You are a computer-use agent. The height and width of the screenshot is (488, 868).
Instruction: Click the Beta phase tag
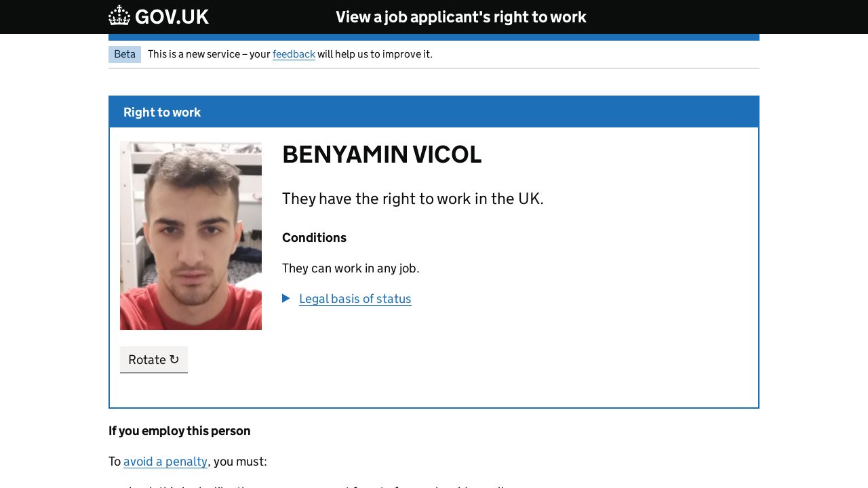(125, 54)
